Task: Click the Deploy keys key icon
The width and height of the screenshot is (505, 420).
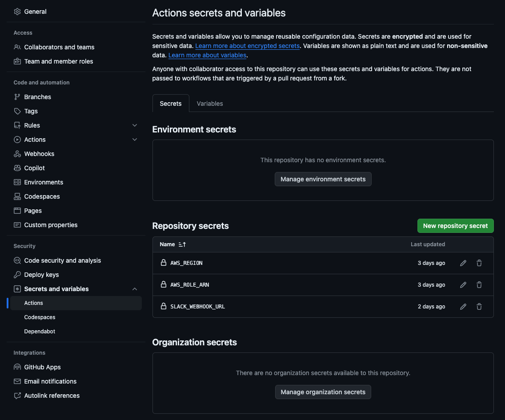Action: pos(17,275)
